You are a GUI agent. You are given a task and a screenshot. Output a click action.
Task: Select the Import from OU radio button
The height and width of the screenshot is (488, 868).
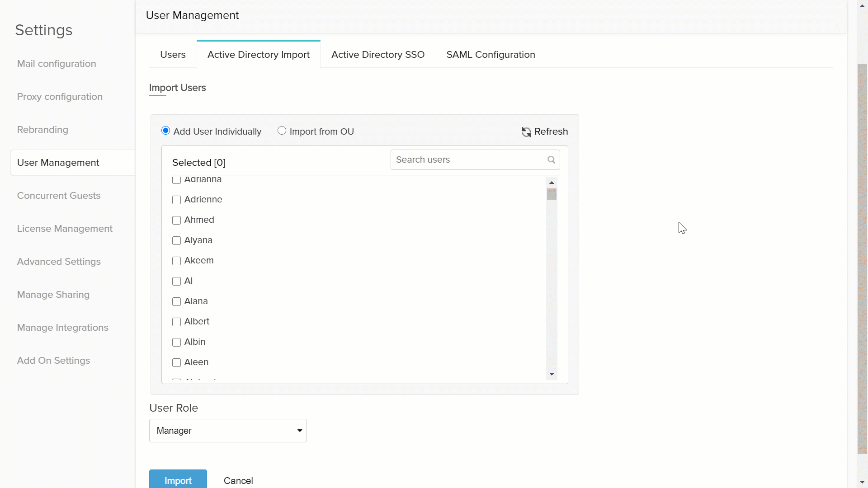point(282,131)
